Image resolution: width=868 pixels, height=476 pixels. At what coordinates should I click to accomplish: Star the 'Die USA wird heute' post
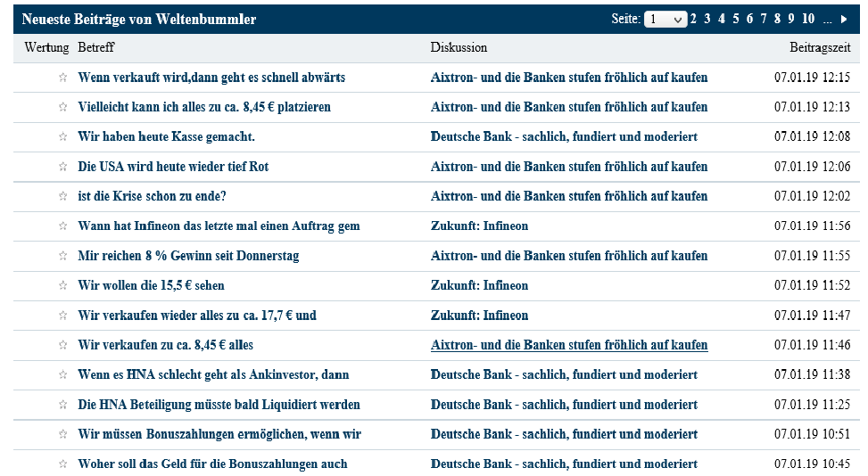pos(62,167)
